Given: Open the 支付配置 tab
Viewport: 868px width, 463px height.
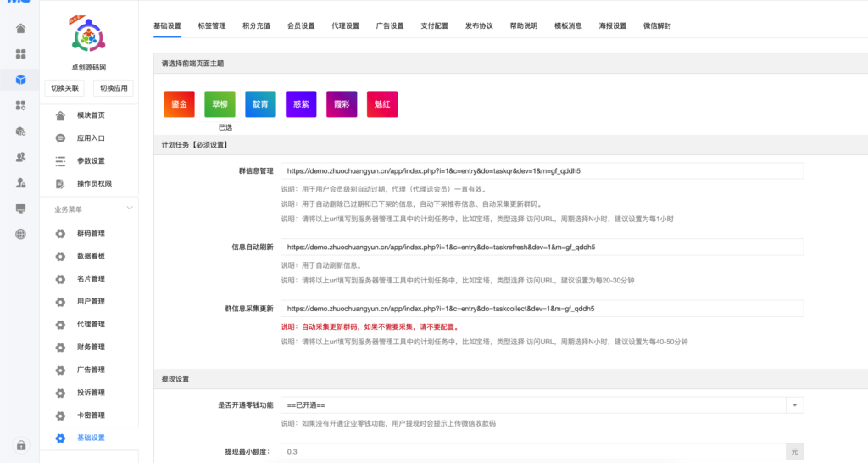Looking at the screenshot, I should [435, 26].
